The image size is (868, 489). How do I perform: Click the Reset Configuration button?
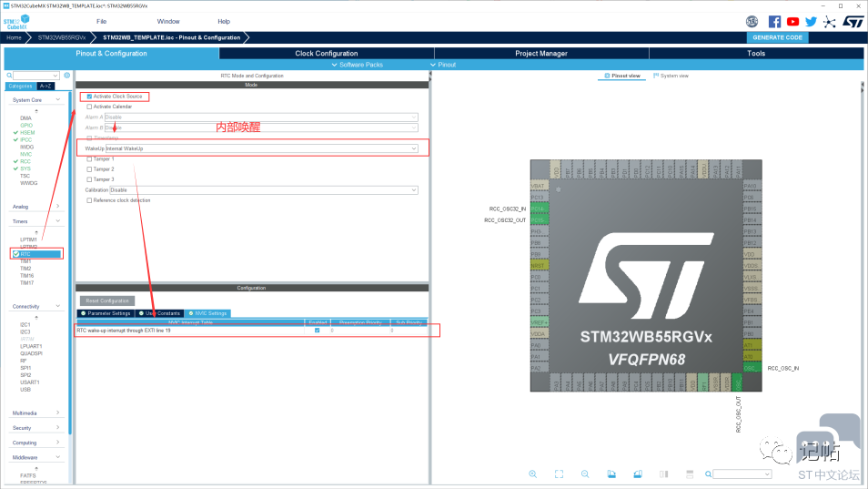coord(106,301)
